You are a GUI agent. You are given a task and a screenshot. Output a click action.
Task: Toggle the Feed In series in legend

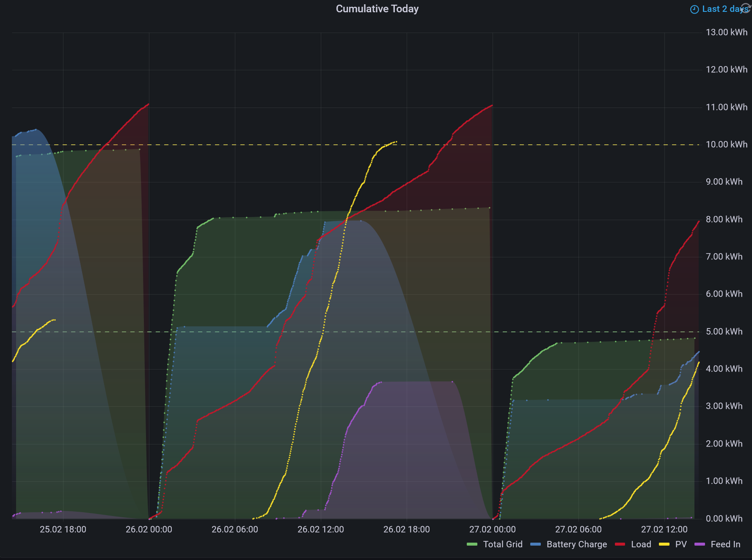click(x=725, y=544)
